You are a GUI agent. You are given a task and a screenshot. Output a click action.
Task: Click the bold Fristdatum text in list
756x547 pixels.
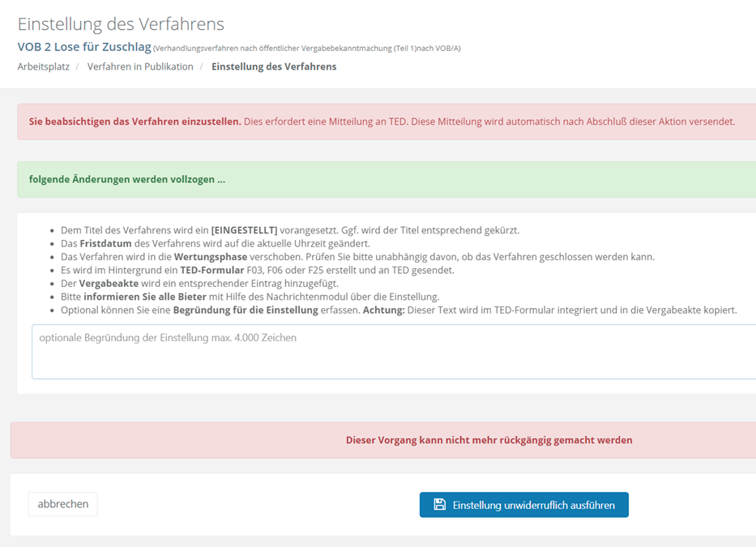105,244
